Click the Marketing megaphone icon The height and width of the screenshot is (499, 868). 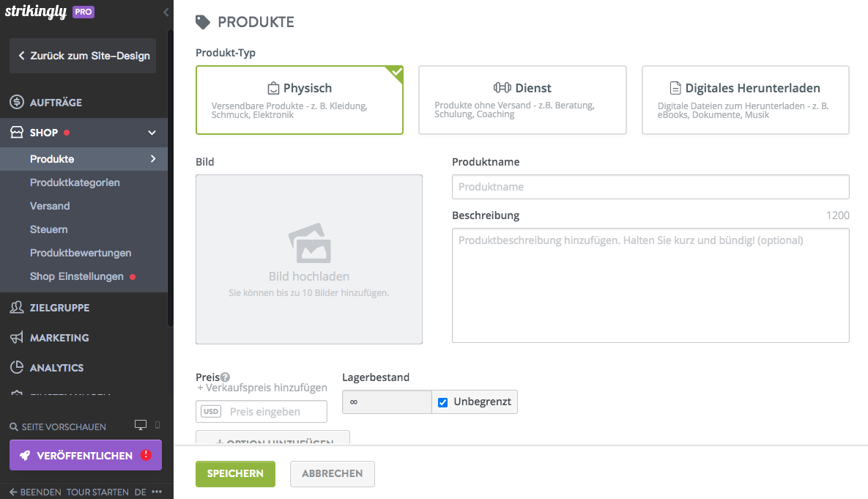[17, 337]
